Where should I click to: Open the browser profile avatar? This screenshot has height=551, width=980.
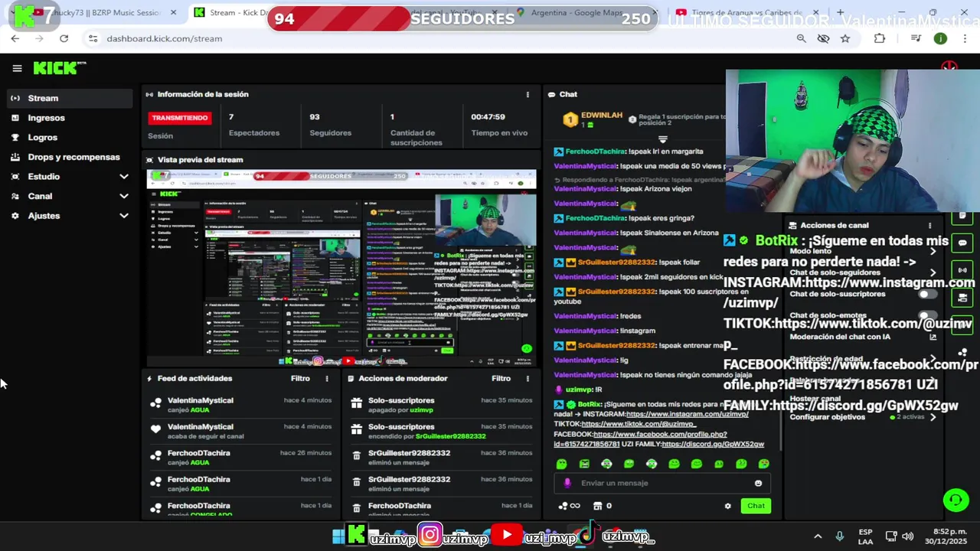tap(940, 38)
